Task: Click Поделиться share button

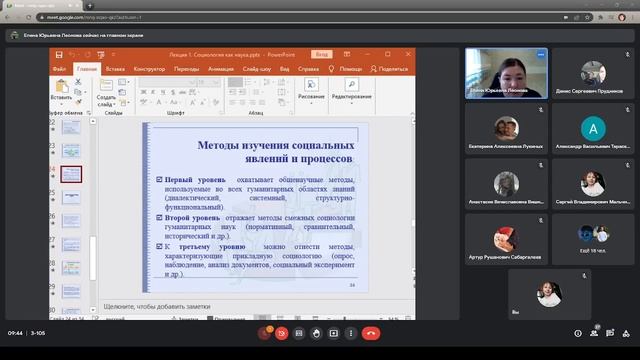Action: click(389, 69)
